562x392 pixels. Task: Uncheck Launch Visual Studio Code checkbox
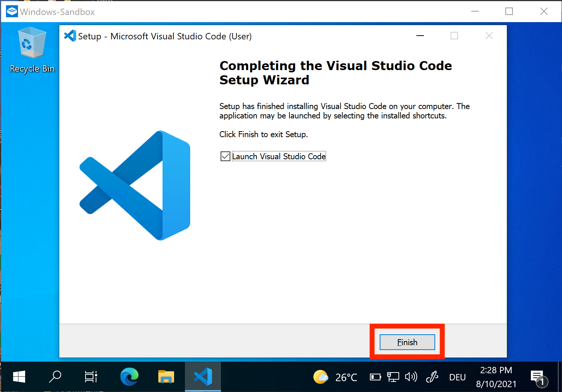coord(225,156)
